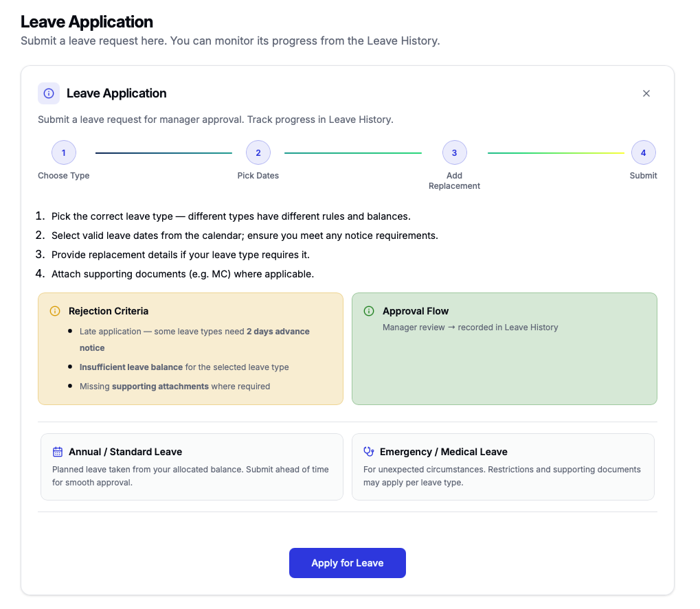The image size is (700, 609).
Task: Select step 3 Add Replacement circle
Action: point(455,152)
